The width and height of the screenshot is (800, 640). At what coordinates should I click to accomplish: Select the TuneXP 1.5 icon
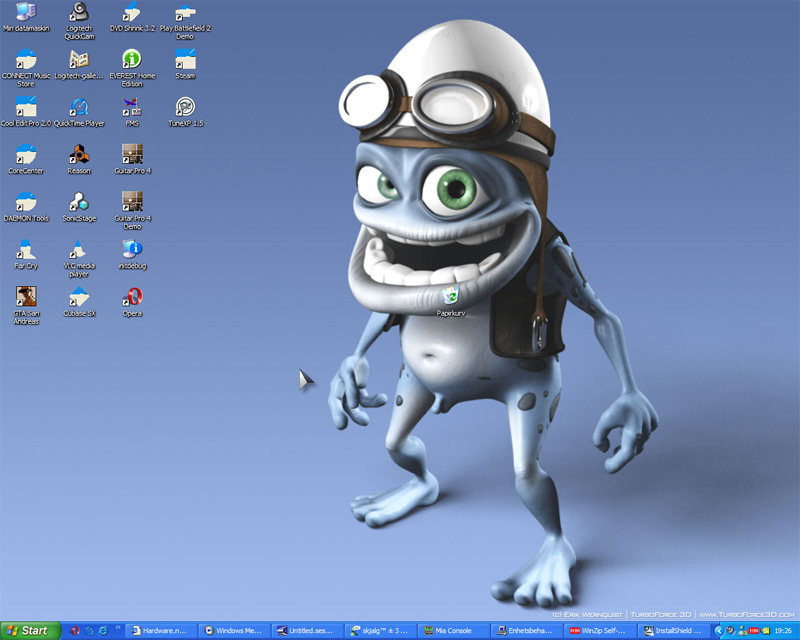click(x=185, y=112)
